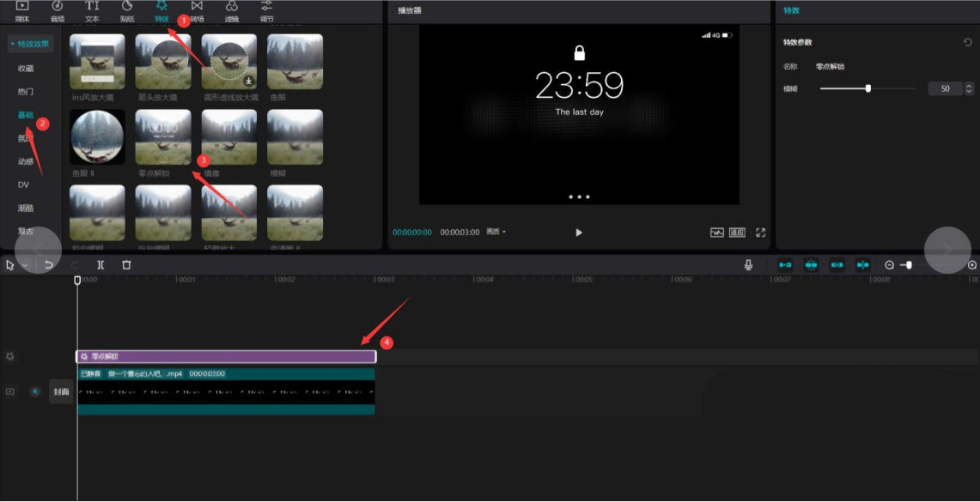Toggle mute on the video track
This screenshot has width=980, height=502.
[x=35, y=391]
